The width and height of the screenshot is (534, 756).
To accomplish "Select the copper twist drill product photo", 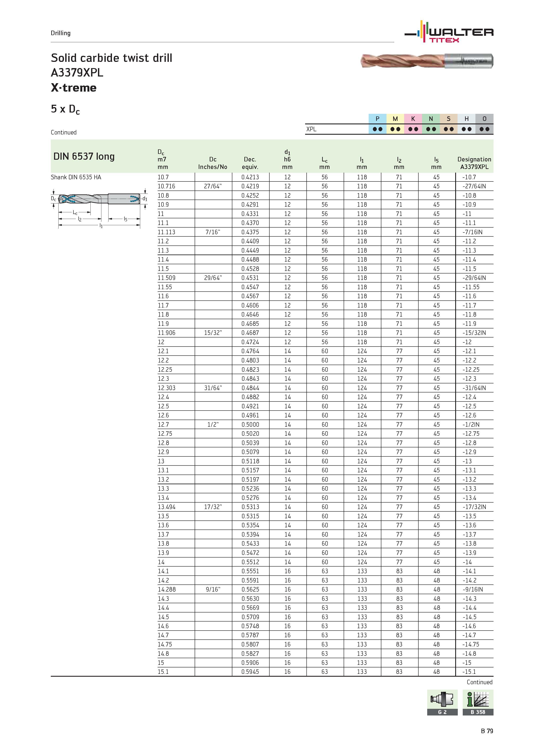I will 427,61.
